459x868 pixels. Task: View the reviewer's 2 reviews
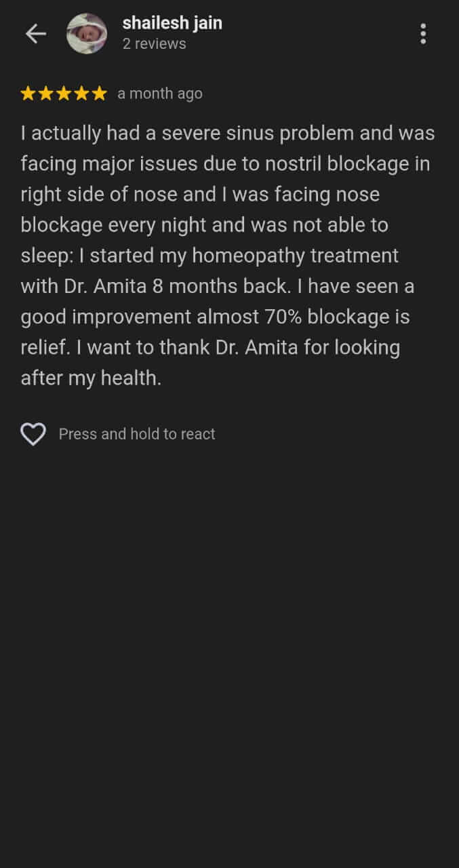154,44
